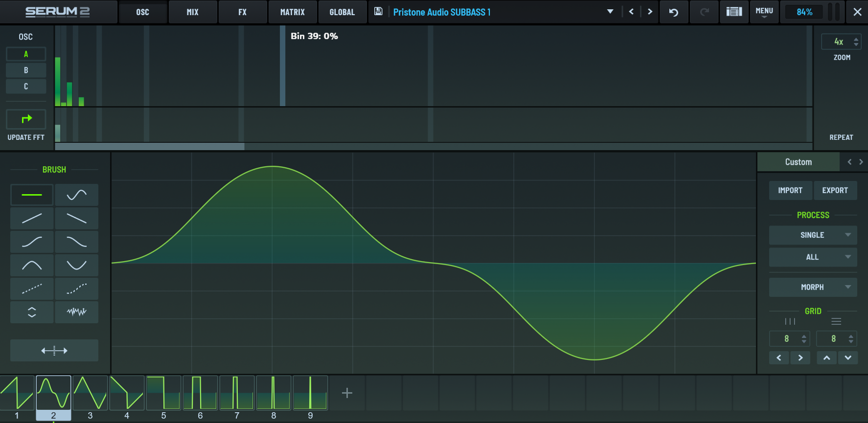Click the FFT horizontal scrollbar
Image resolution: width=868 pixels, height=423 pixels.
tap(150, 147)
